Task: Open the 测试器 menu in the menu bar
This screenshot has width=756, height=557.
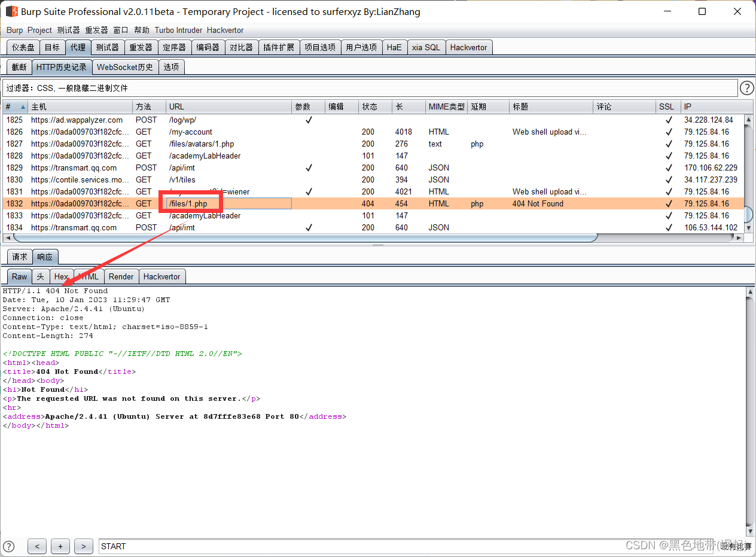Action: [x=68, y=30]
